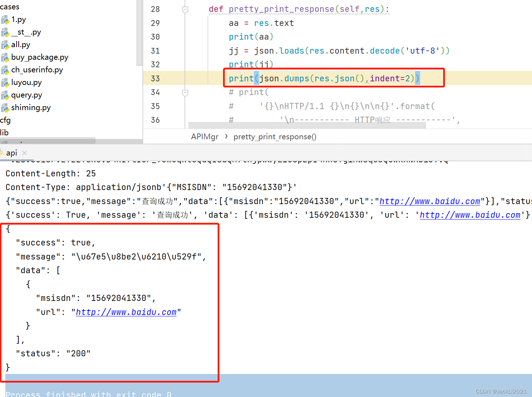Viewport: 532px width, 397px height.
Task: Click APIMgr in the breadcrumb bar
Action: pyautogui.click(x=204, y=137)
